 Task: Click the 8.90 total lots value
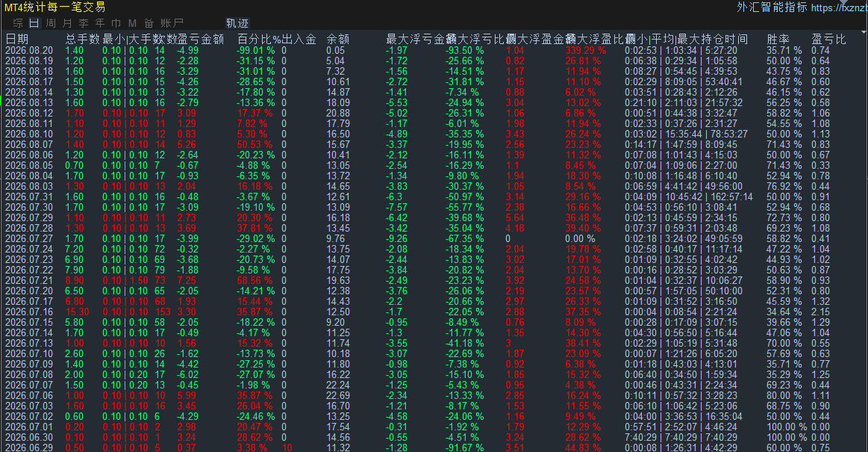[75, 280]
